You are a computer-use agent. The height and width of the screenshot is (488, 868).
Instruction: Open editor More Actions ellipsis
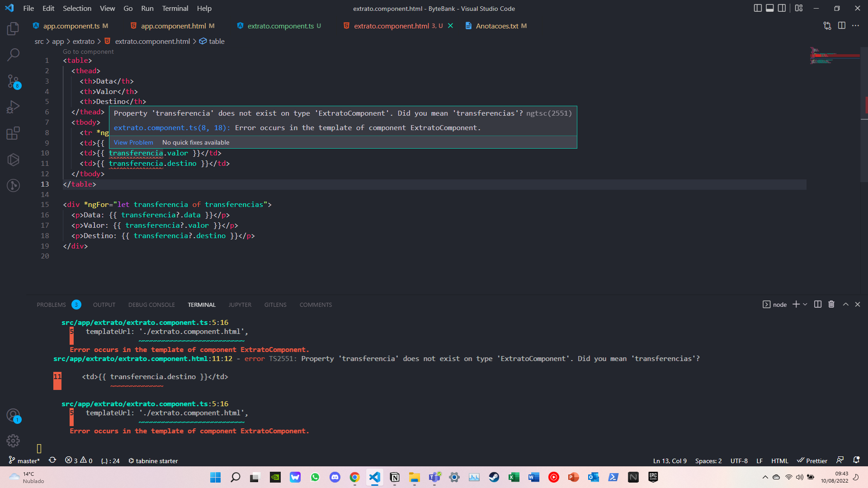click(855, 26)
